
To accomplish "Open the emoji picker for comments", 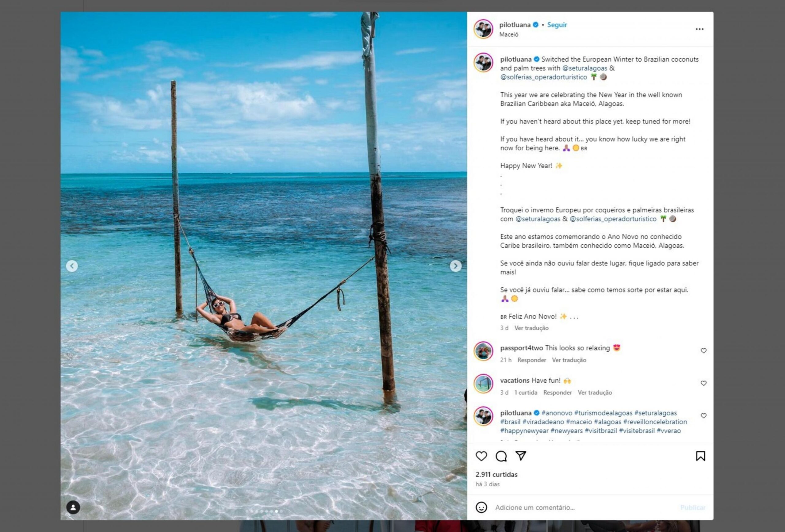I will pyautogui.click(x=481, y=507).
